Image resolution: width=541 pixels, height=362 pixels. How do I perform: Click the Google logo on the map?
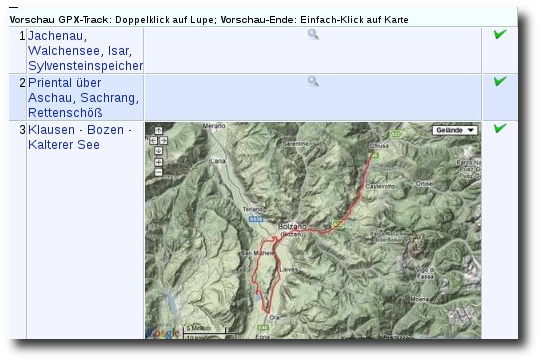click(x=163, y=332)
